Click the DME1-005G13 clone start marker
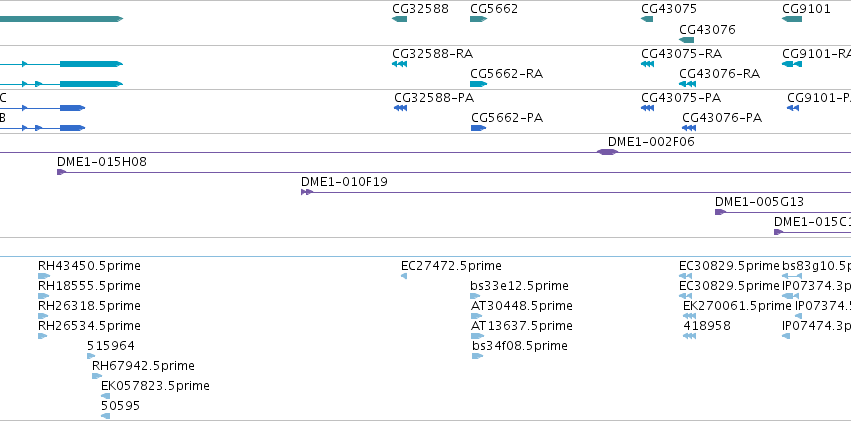 [x=720, y=212]
